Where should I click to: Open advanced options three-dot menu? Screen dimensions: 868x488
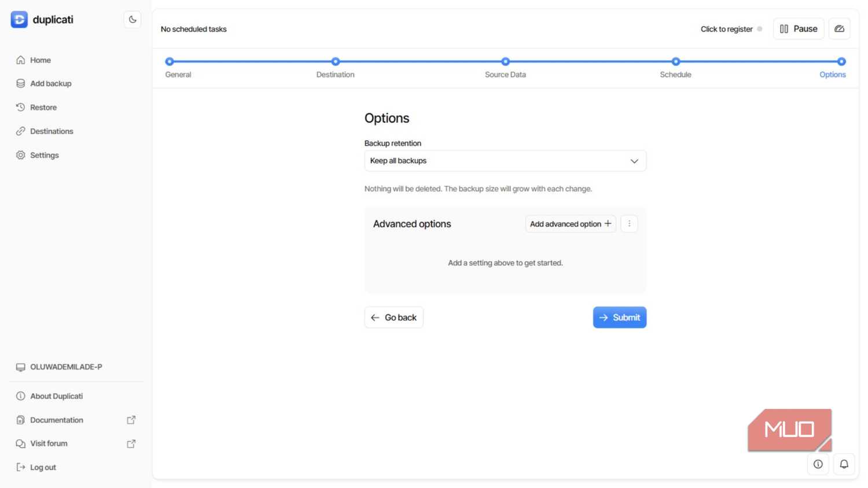(630, 224)
